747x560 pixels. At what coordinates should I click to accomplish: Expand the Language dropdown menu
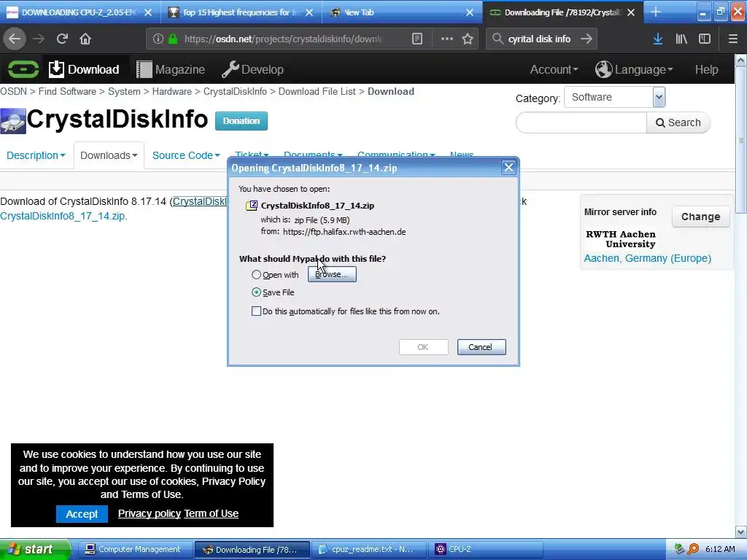point(634,69)
